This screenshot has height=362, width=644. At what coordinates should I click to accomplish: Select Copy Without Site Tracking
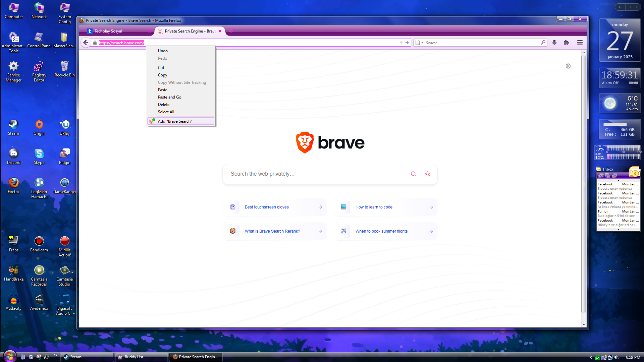[x=181, y=82]
